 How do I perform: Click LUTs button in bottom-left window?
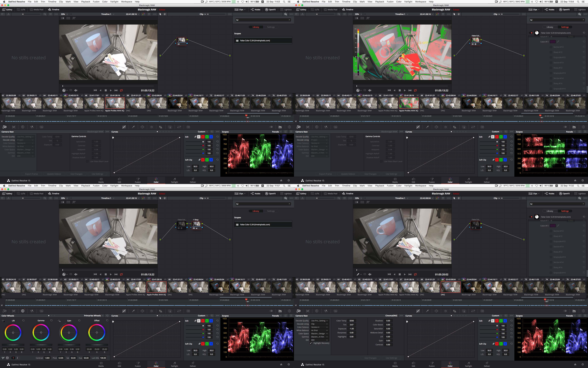21,194
